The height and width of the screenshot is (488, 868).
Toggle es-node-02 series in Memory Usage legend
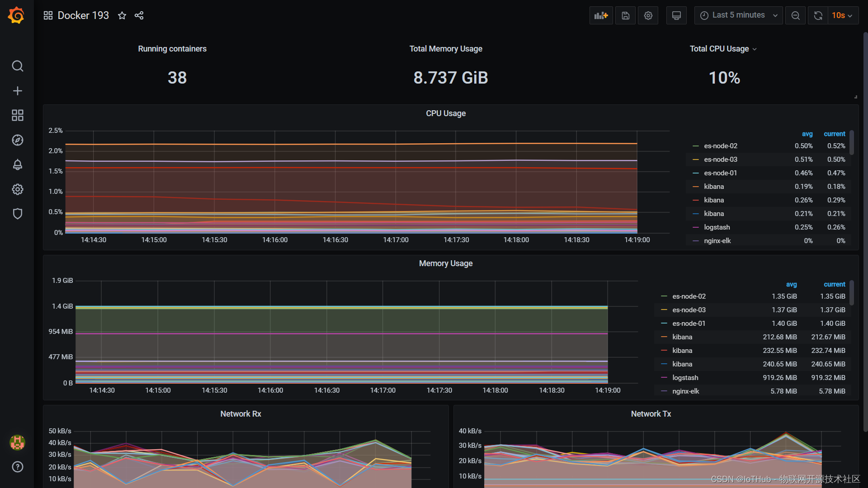689,296
